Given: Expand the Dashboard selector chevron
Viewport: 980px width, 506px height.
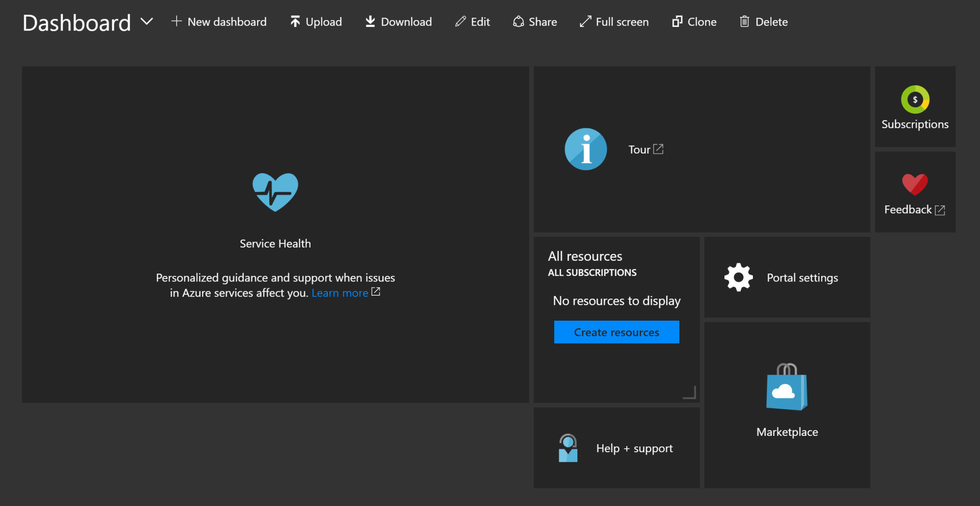Looking at the screenshot, I should 147,22.
